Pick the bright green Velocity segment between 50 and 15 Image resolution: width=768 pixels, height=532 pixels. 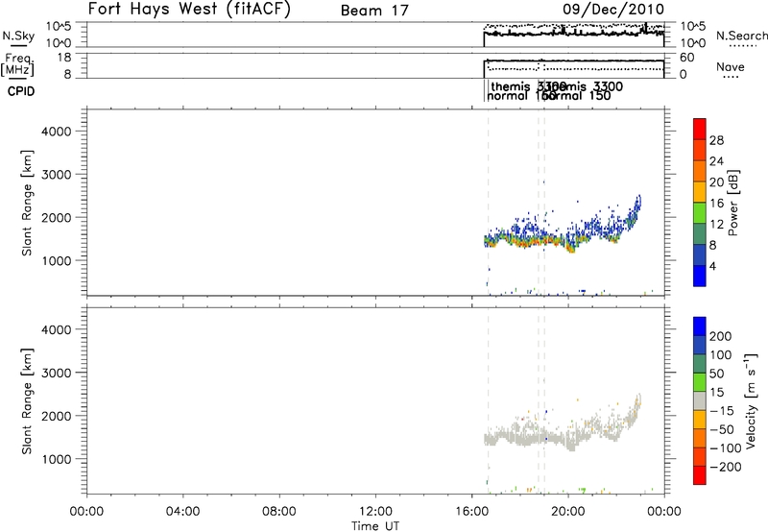click(700, 382)
